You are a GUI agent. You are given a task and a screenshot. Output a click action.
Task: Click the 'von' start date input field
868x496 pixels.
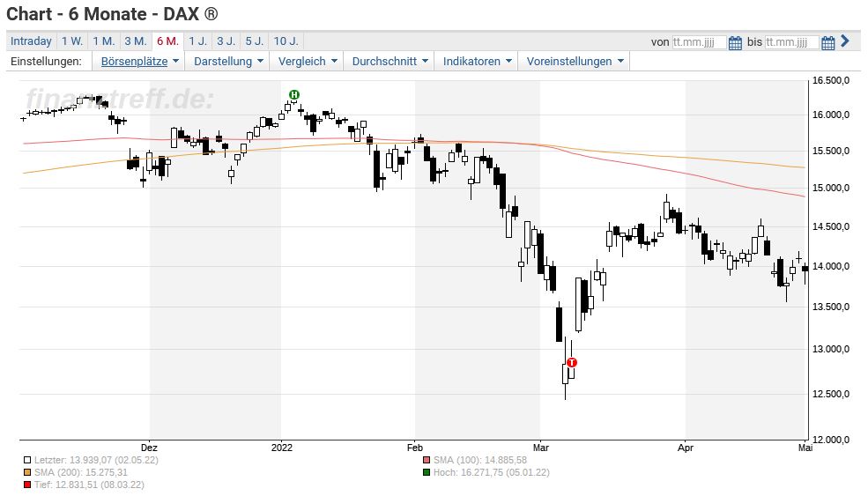point(699,42)
